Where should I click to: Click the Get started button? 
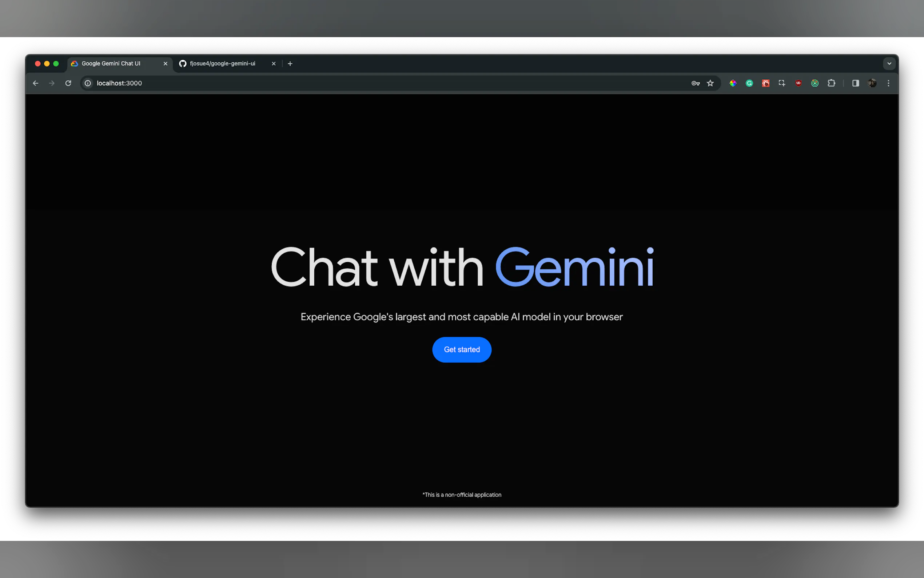pyautogui.click(x=461, y=349)
